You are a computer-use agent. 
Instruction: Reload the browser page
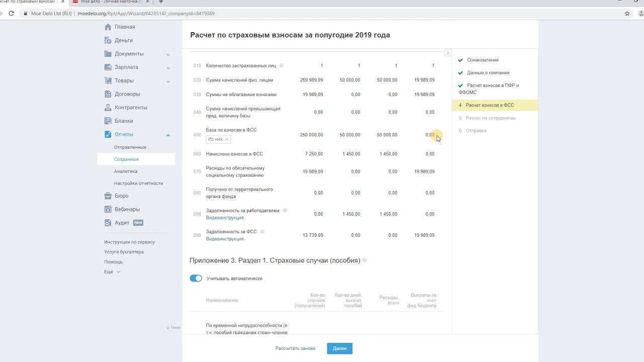(12, 14)
